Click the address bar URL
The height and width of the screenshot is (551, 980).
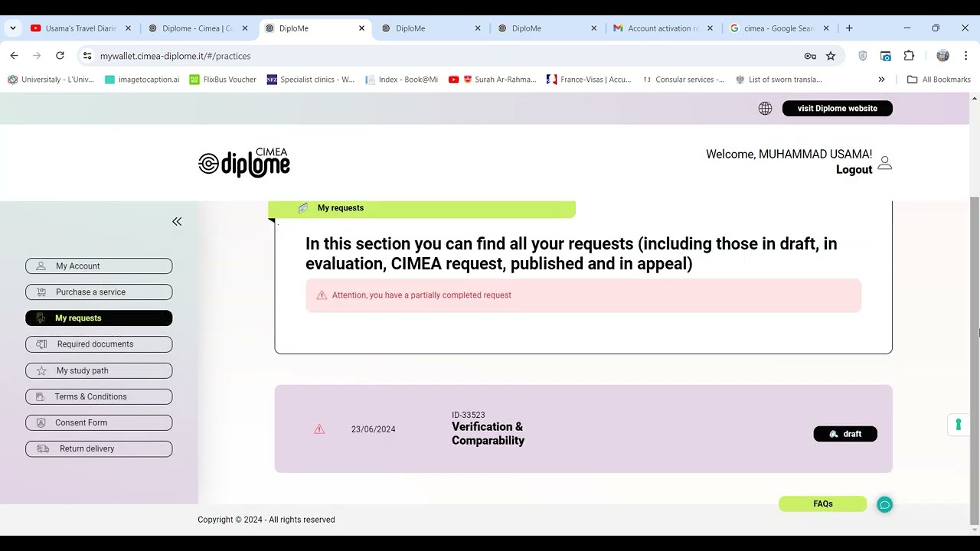tap(175, 56)
